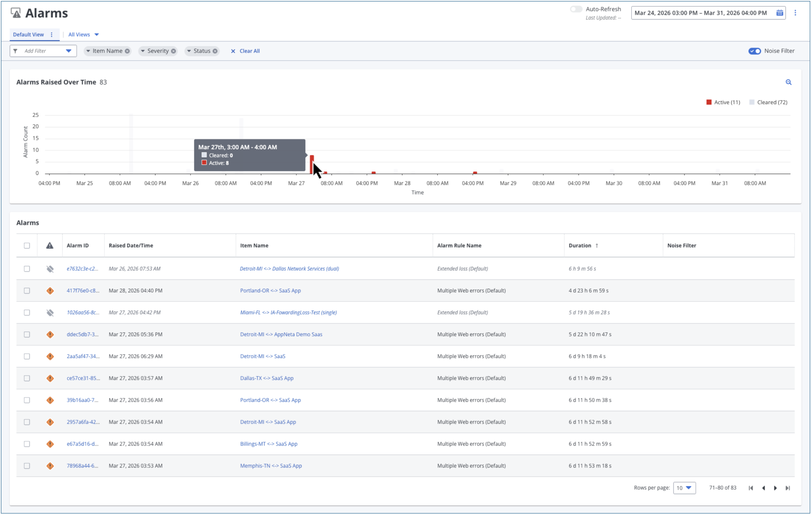812x515 pixels.
Task: Click severity icon for ddec5db7 alarm row
Action: 50,334
